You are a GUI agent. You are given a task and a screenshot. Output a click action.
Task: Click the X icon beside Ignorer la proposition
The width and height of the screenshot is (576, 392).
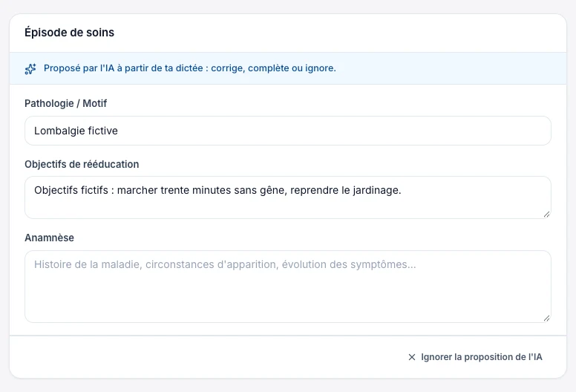pyautogui.click(x=412, y=357)
